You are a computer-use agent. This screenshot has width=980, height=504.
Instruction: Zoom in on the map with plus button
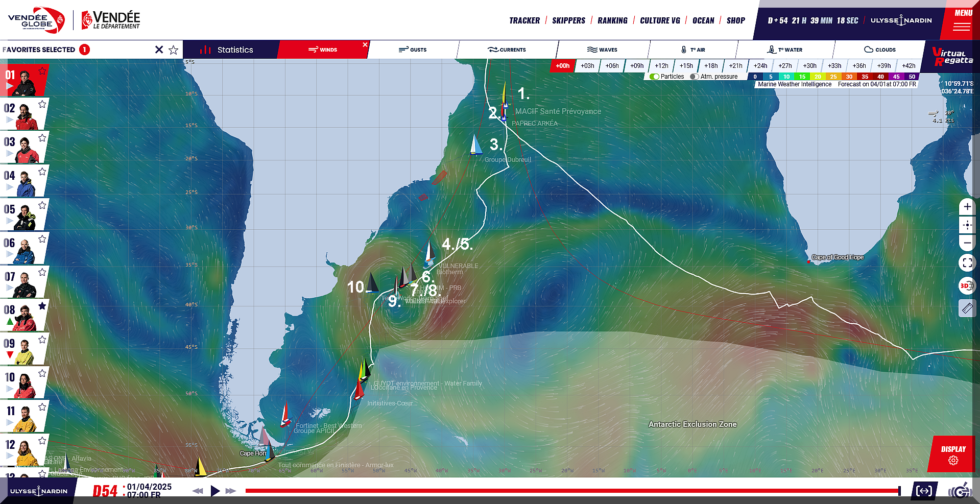[967, 207]
